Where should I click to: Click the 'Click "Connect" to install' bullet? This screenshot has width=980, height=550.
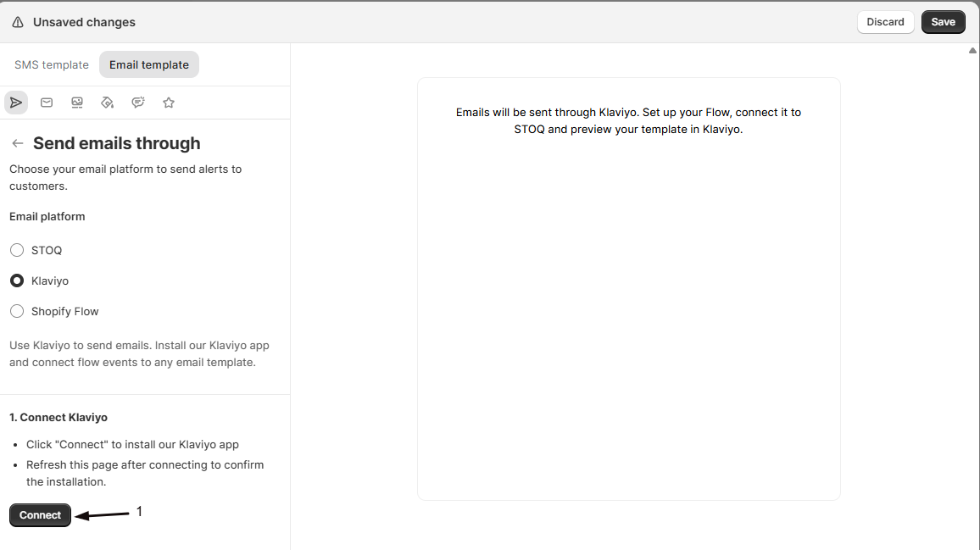132,444
